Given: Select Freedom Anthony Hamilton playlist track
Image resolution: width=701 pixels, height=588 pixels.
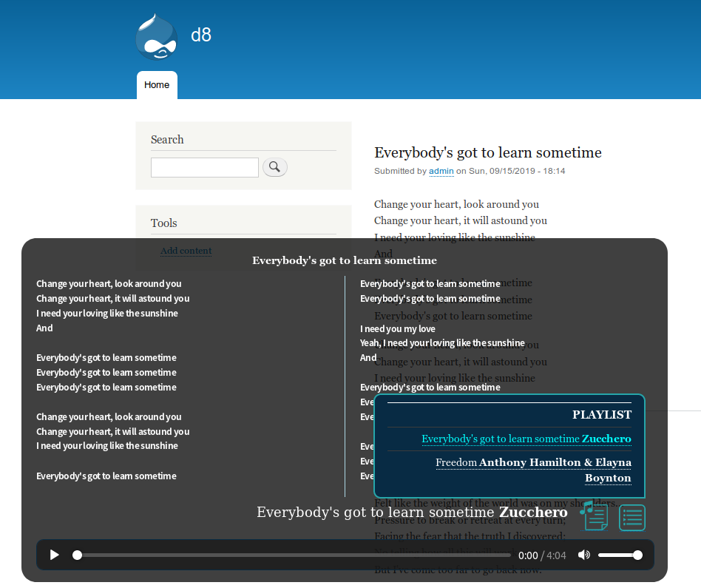Looking at the screenshot, I should 533,470.
